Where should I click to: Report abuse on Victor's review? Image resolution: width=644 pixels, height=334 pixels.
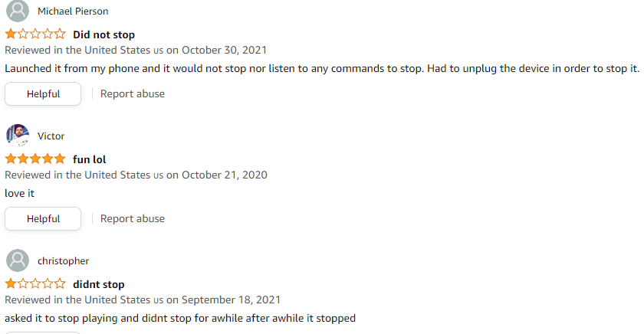tap(132, 218)
